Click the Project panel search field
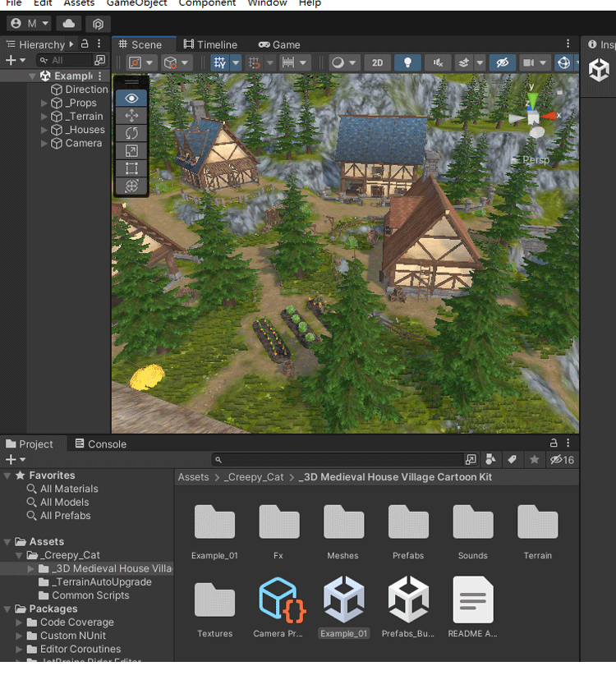 click(x=338, y=460)
